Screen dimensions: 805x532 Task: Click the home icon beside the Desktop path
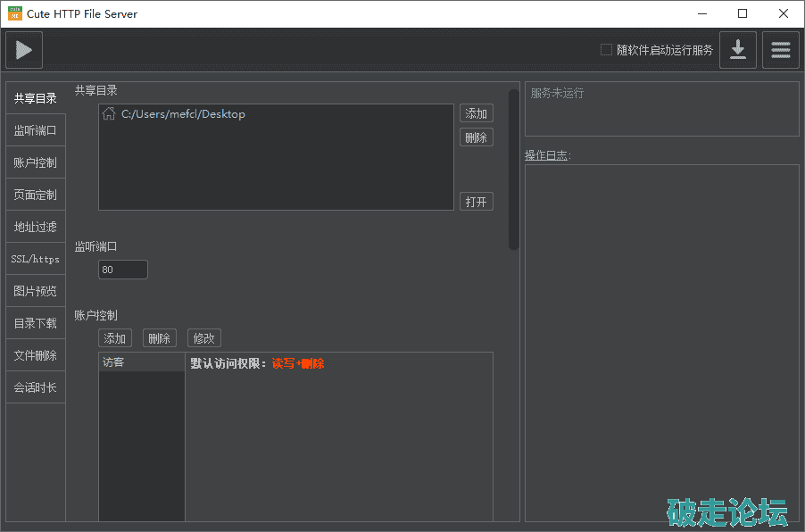(x=109, y=113)
